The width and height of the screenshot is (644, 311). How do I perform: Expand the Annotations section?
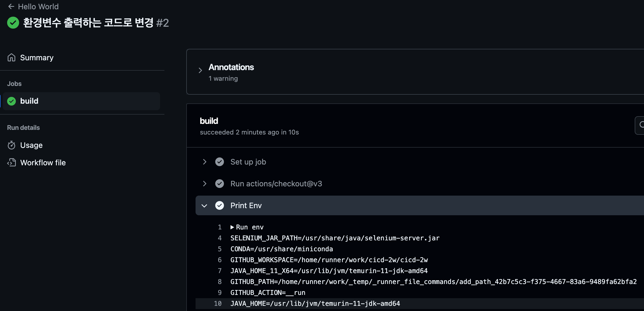pos(200,70)
